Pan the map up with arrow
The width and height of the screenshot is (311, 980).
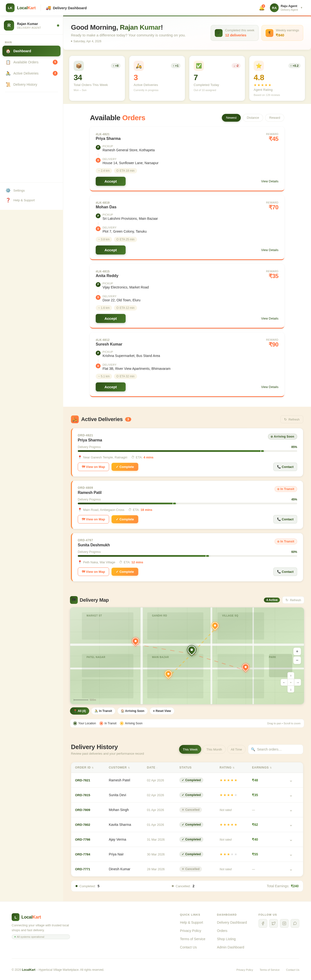291,676
